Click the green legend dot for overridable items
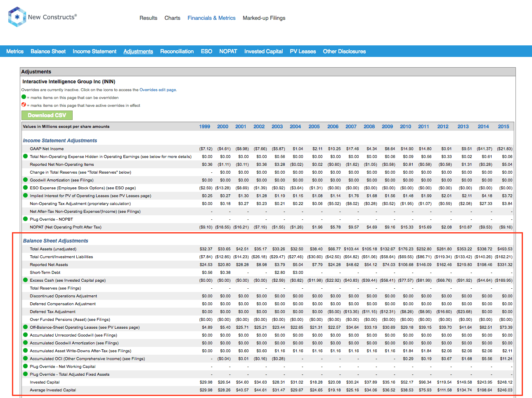This screenshot has width=532, height=398. click(24, 97)
